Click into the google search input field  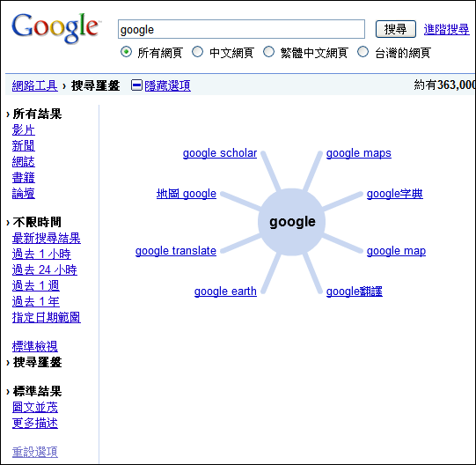[x=241, y=29]
